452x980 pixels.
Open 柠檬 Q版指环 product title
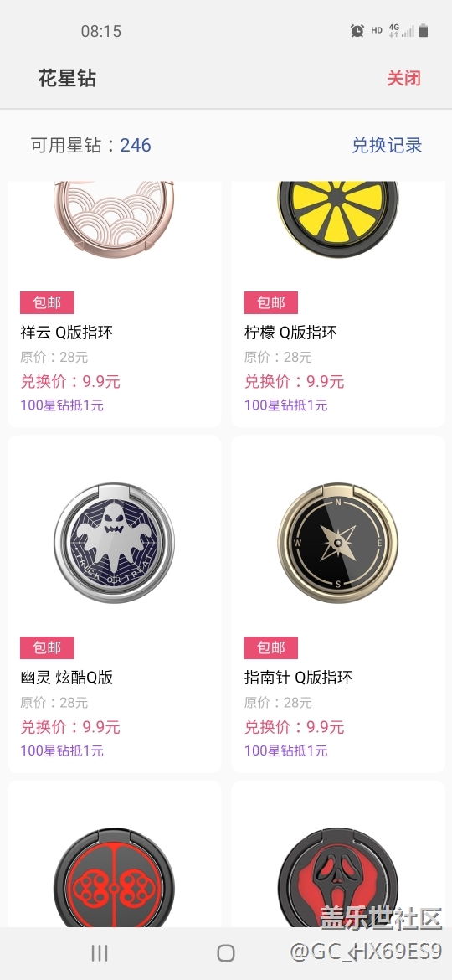coord(290,333)
